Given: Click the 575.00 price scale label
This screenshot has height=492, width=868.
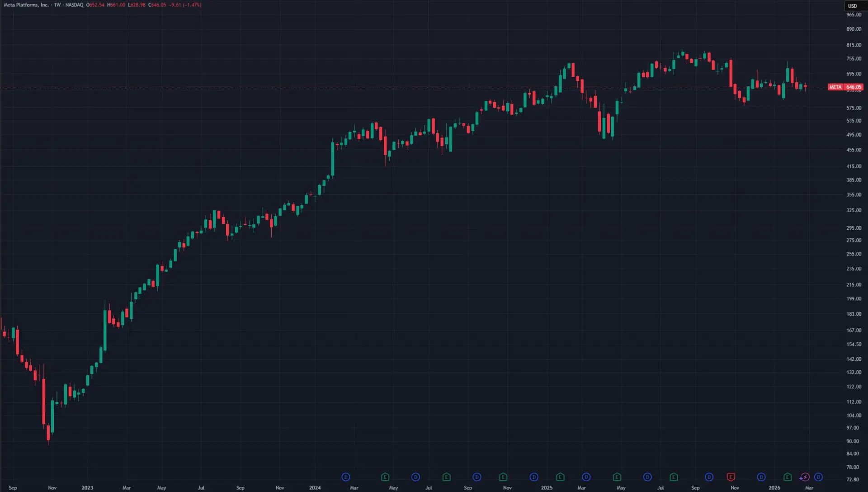Looking at the screenshot, I should (854, 108).
